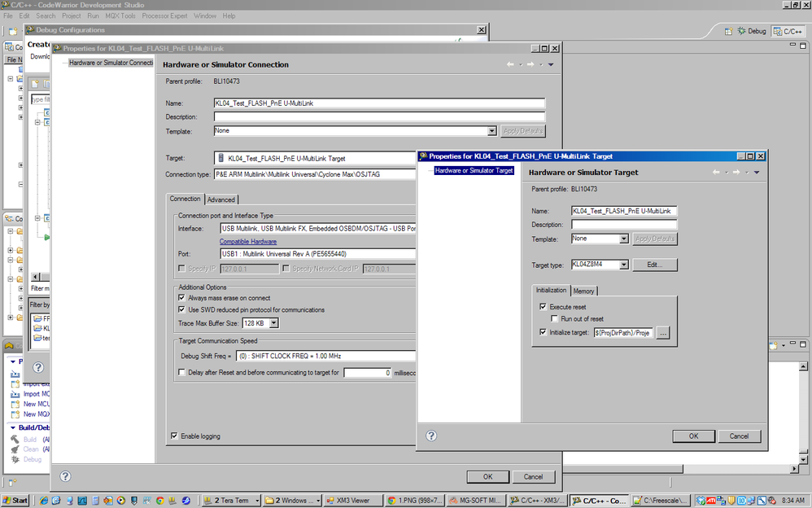The height and width of the screenshot is (508, 812).
Task: Open Internet Explorer from quick launch
Action: pyautogui.click(x=43, y=500)
